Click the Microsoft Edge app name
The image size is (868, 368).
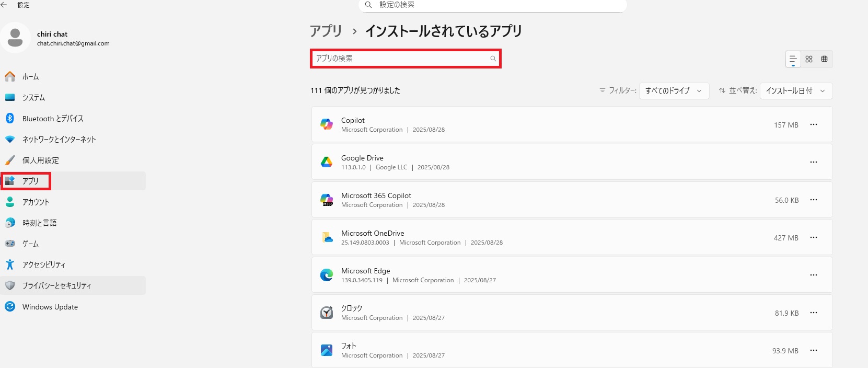coord(365,271)
